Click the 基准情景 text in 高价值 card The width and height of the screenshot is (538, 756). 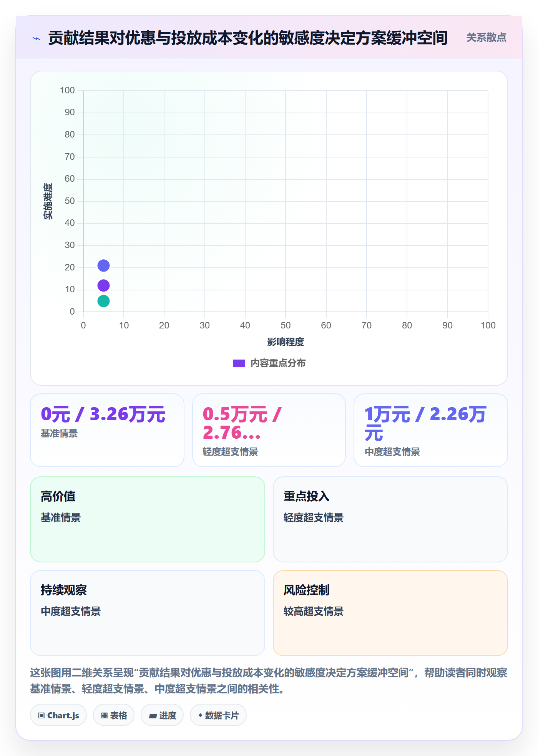tap(61, 517)
